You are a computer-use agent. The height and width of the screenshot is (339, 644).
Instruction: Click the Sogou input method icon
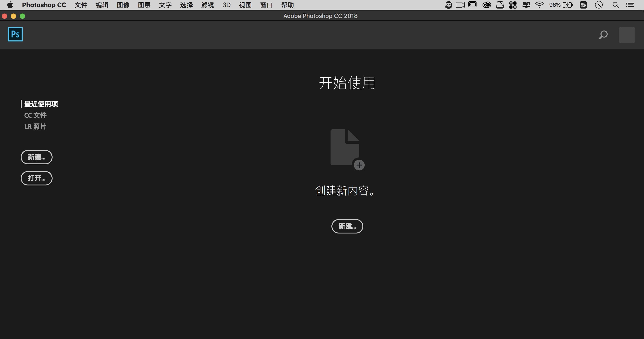pos(584,5)
